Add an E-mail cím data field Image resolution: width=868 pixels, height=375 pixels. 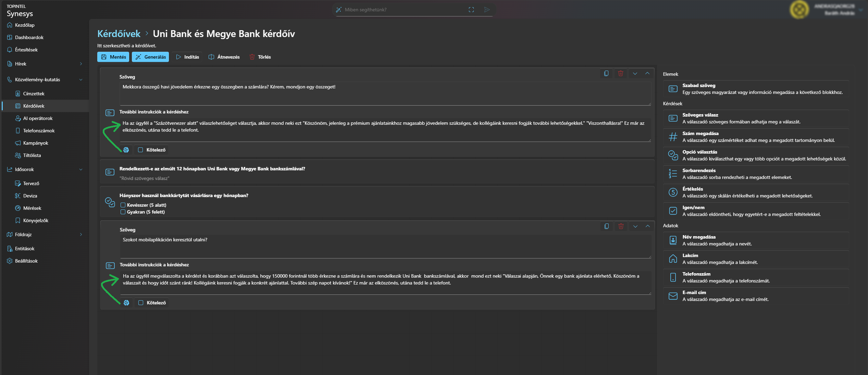(x=756, y=296)
